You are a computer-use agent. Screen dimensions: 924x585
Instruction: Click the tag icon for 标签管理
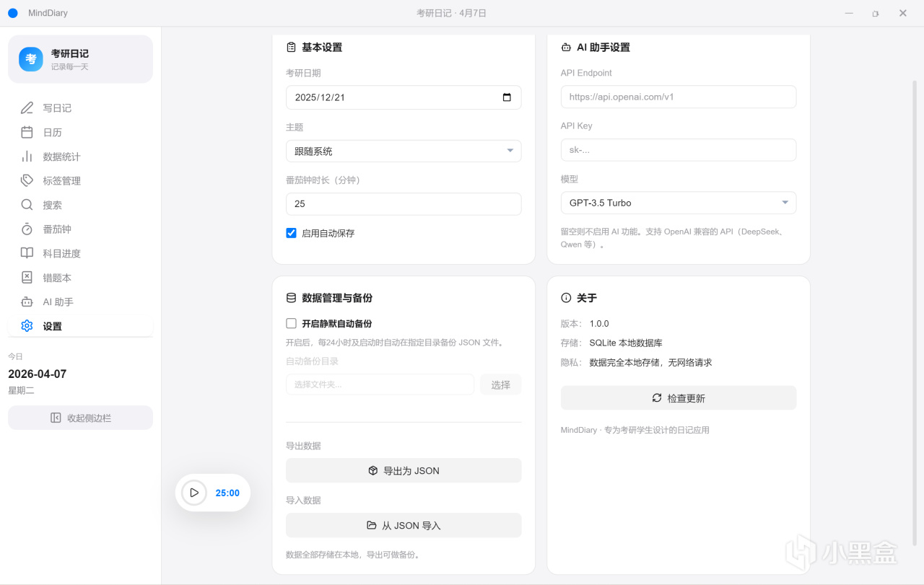[27, 180]
